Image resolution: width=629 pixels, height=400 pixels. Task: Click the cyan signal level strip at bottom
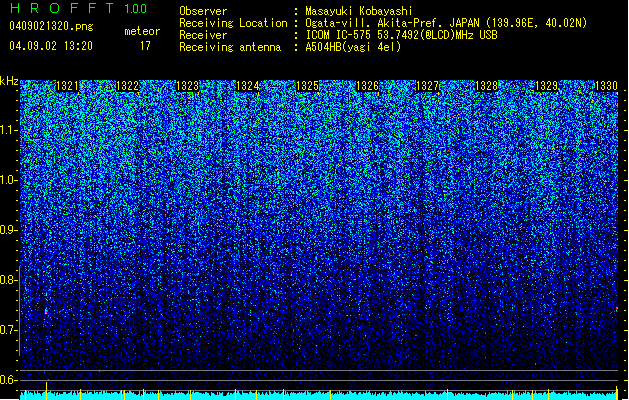pyautogui.click(x=319, y=396)
